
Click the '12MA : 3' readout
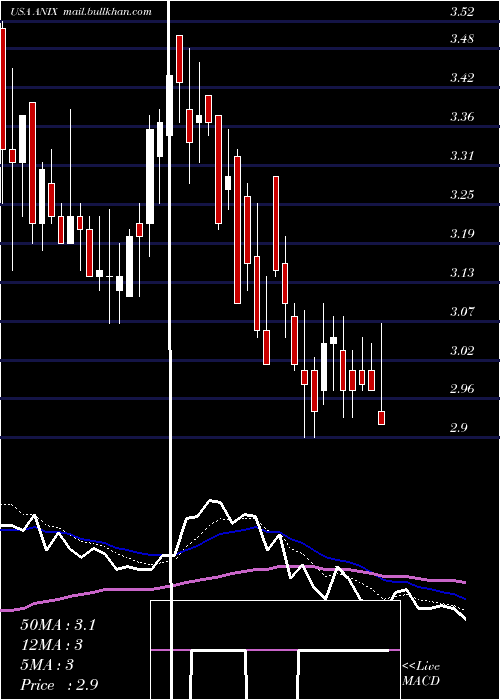52,645
